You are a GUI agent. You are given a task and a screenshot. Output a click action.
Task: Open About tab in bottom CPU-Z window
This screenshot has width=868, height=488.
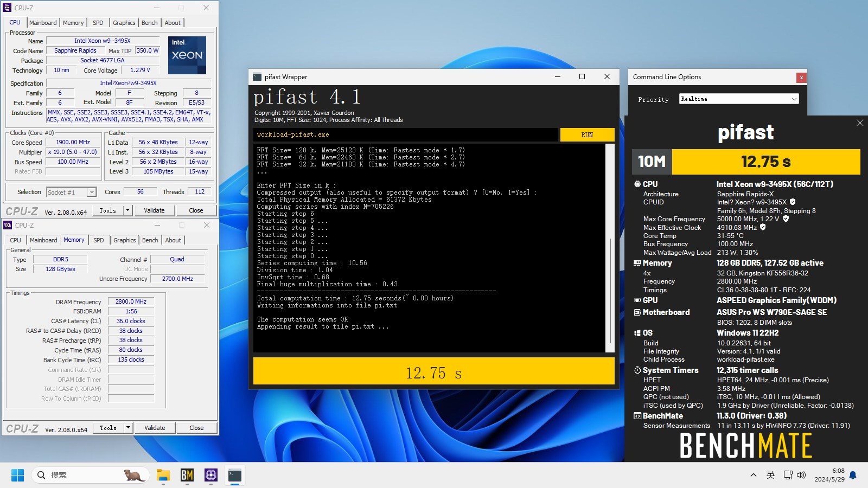click(173, 240)
